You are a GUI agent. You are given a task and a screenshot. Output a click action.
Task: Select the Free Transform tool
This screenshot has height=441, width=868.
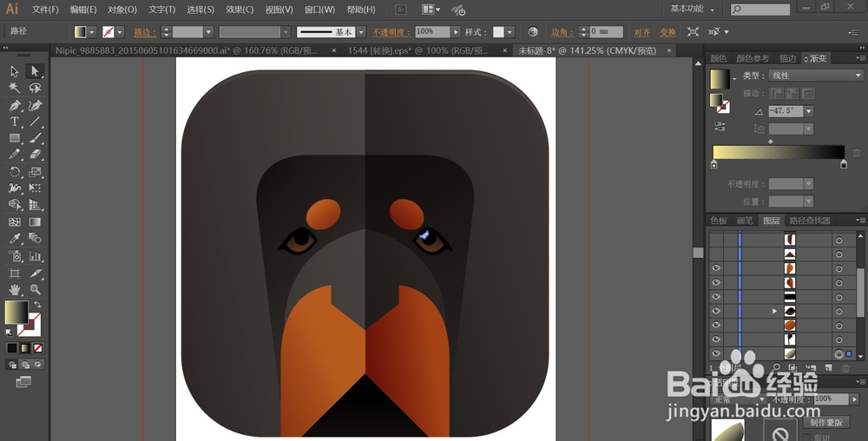click(35, 188)
